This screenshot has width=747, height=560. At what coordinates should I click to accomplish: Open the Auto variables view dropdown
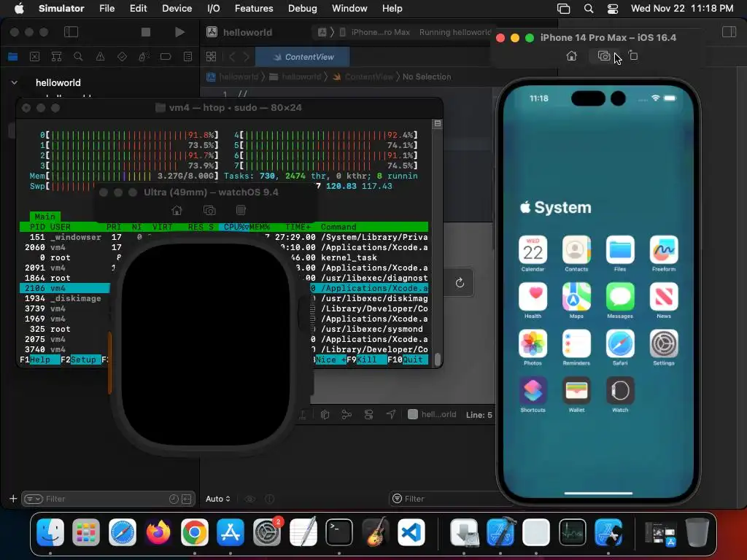click(x=217, y=499)
